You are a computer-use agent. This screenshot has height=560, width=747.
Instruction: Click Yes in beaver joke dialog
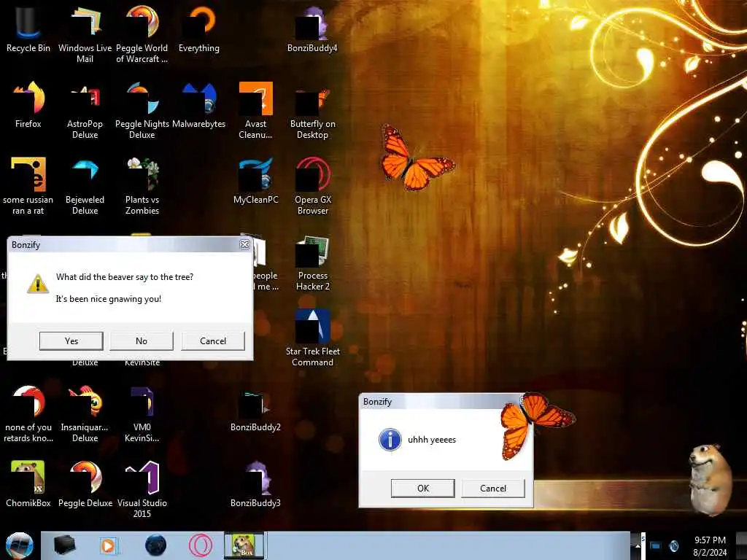(x=71, y=341)
